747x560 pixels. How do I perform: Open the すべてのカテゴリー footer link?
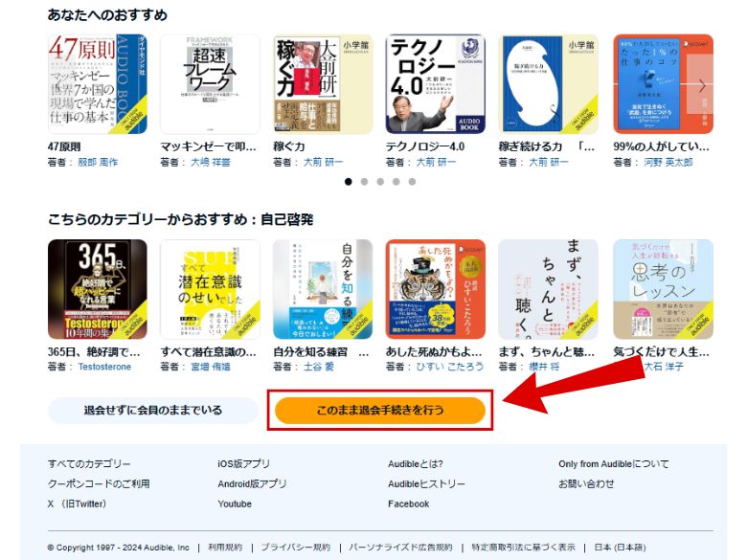point(89,464)
